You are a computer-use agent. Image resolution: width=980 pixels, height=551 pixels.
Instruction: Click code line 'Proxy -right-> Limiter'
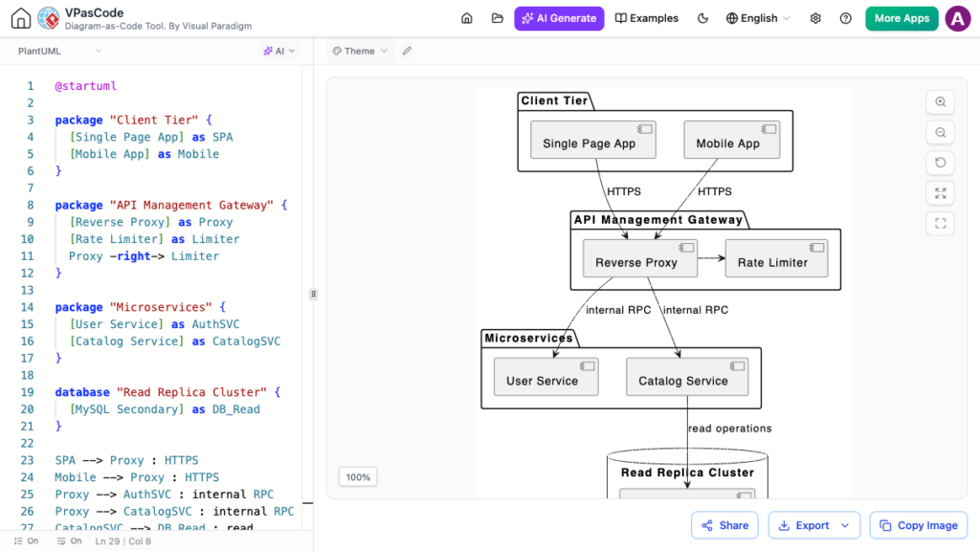pos(144,256)
